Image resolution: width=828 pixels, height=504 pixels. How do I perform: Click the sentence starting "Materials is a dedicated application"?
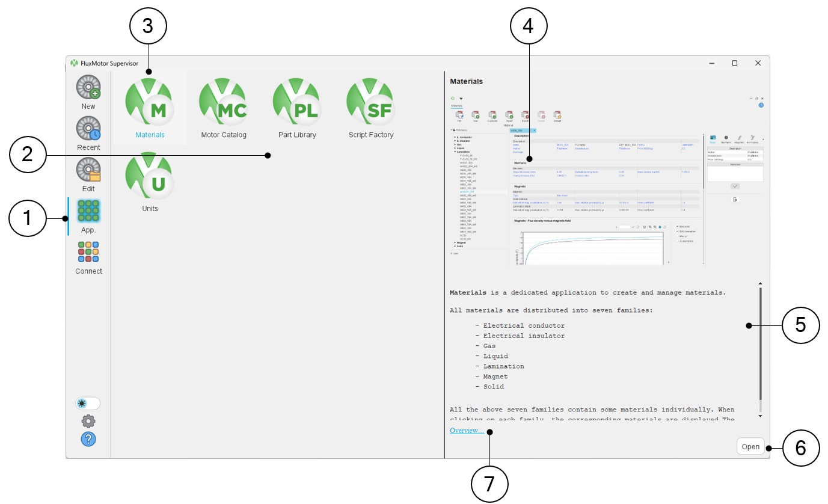588,293
